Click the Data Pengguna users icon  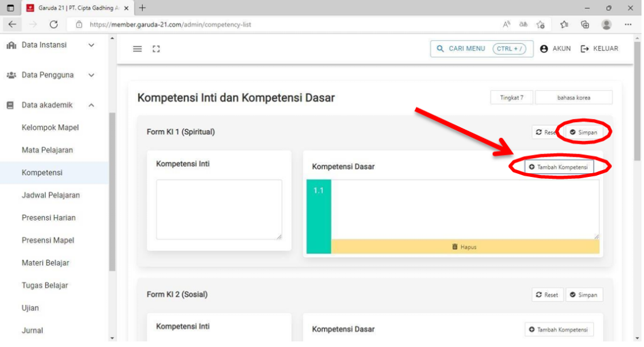pos(11,75)
